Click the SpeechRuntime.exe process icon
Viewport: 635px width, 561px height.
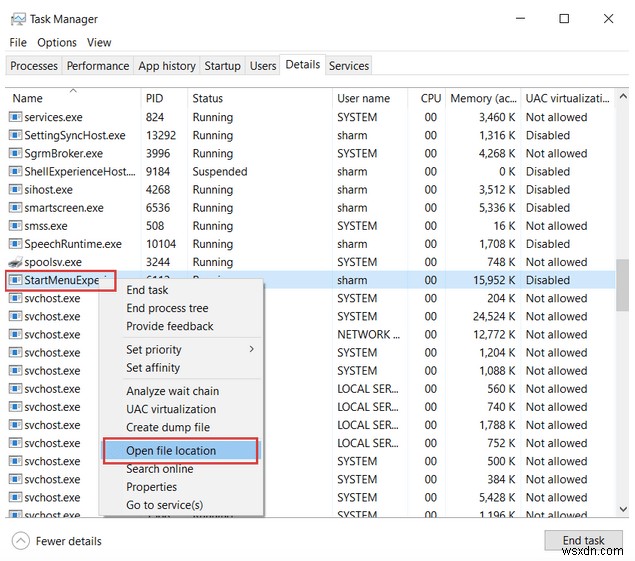click(x=15, y=244)
